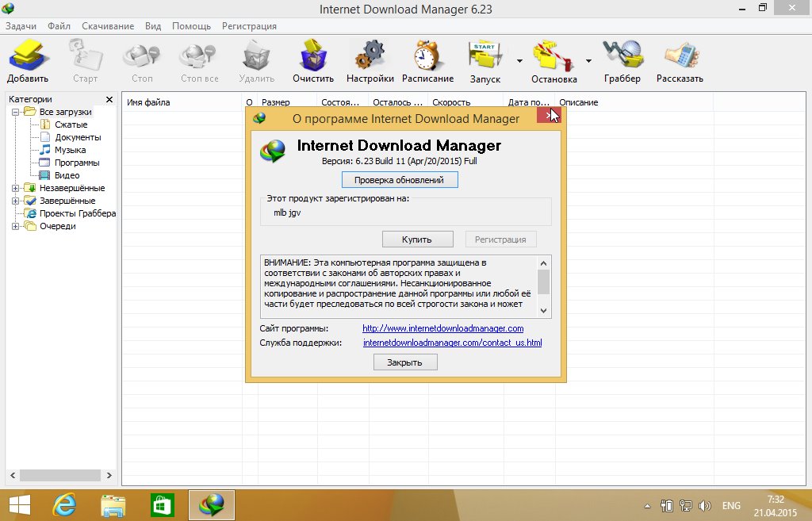Image resolution: width=812 pixels, height=521 pixels.
Task: Click the Рассказать toolbar icon
Action: [680, 56]
